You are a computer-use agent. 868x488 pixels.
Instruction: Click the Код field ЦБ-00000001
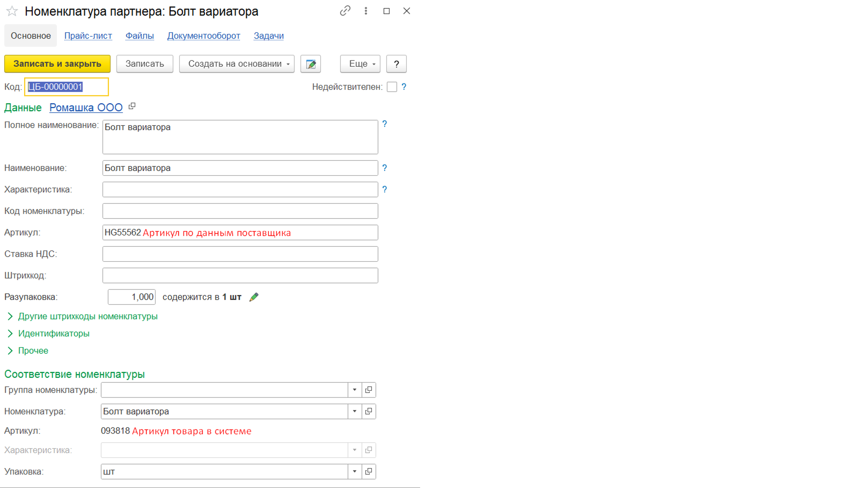coord(67,87)
